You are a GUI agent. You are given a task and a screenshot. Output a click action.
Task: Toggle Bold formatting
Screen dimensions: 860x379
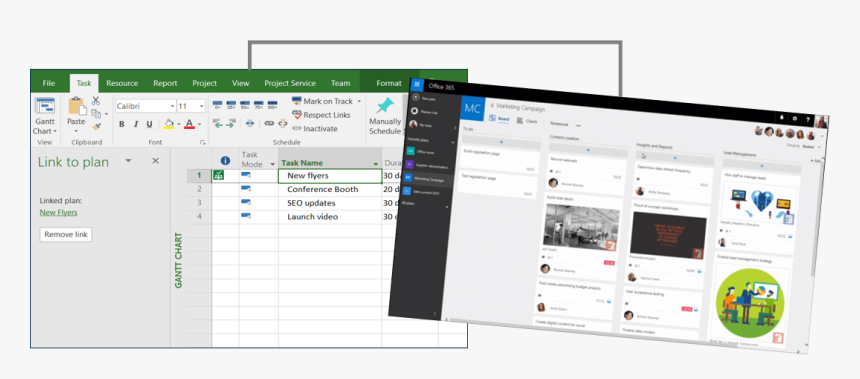tap(122, 125)
